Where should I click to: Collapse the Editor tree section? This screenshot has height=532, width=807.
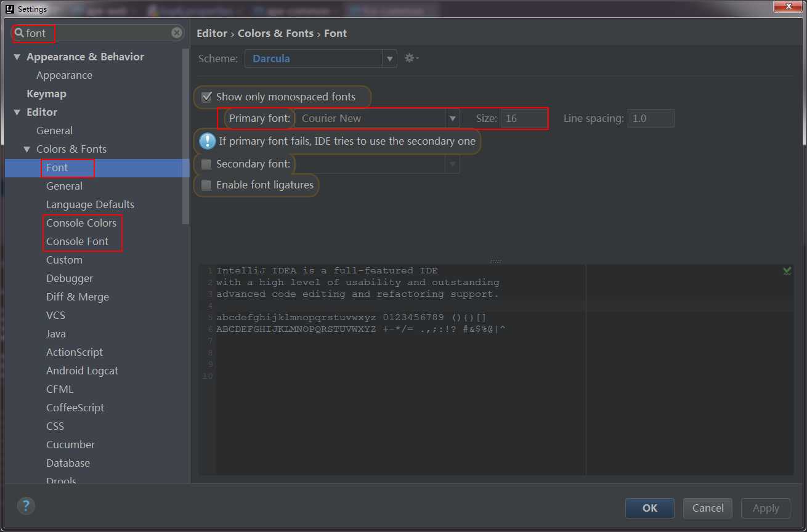click(17, 112)
